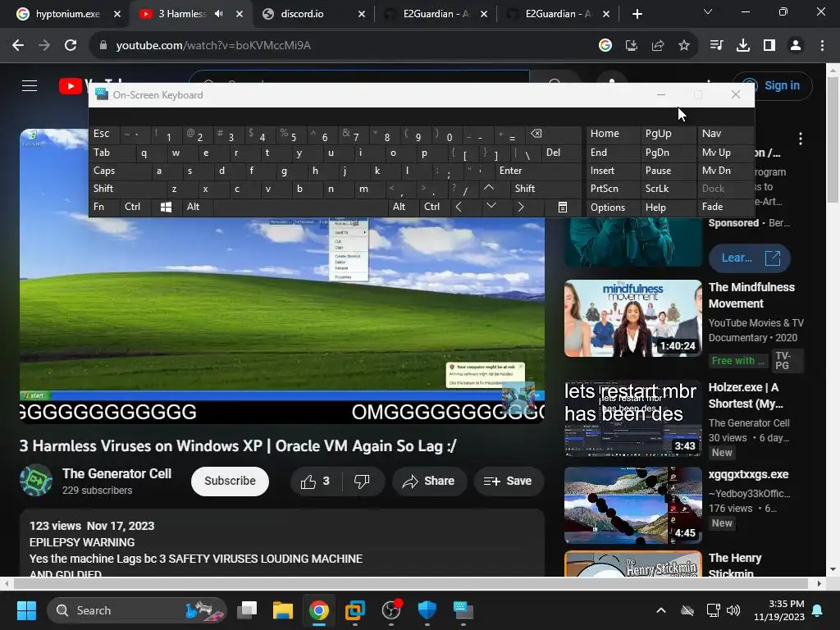The image size is (840, 630).
Task: Mute the 3 Harmless tab audio
Action: point(218,14)
